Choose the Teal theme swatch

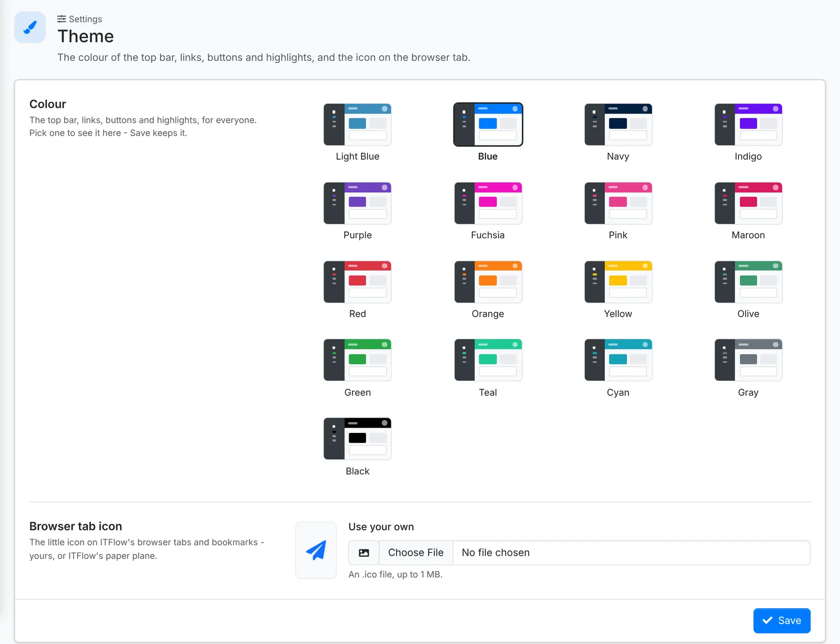(488, 360)
